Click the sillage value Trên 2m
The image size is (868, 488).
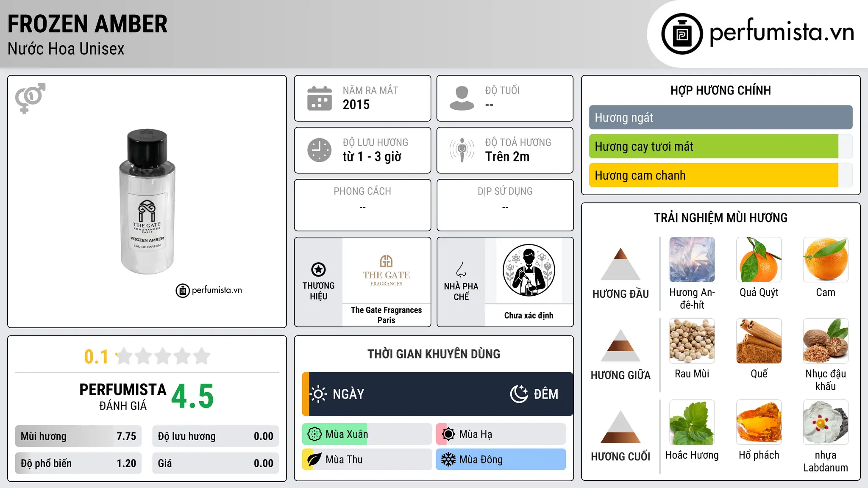click(507, 157)
